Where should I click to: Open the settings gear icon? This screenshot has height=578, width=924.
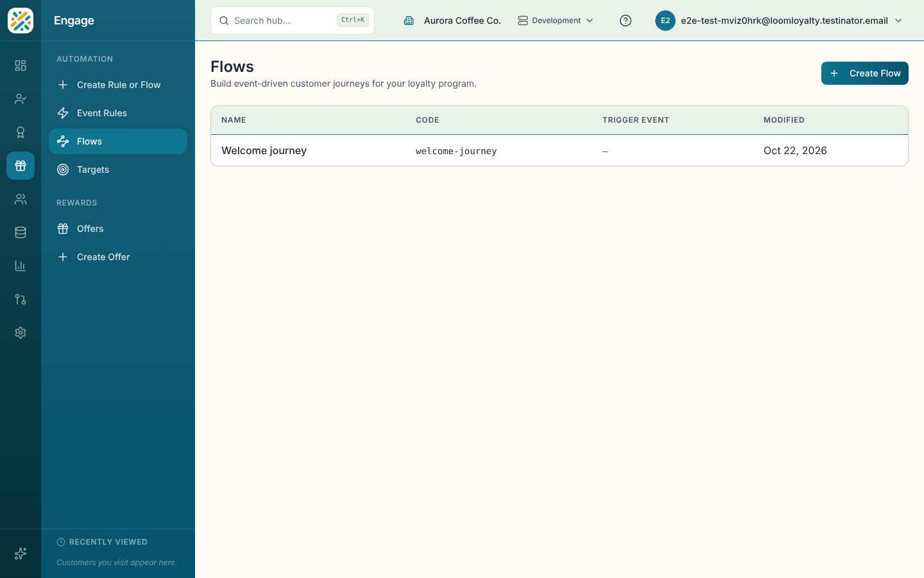tap(21, 333)
